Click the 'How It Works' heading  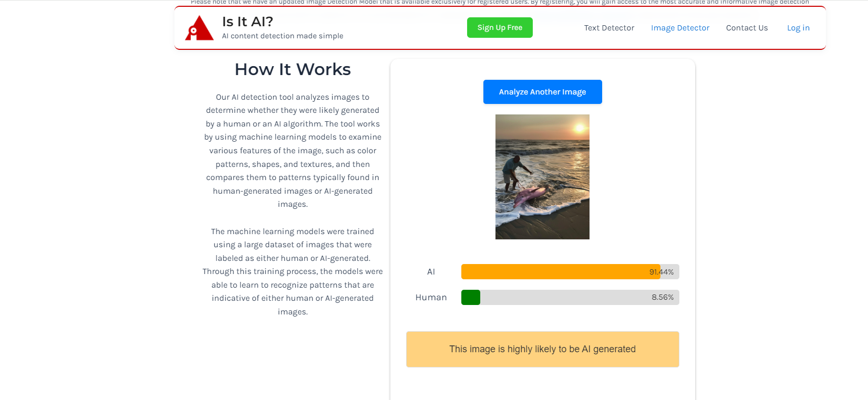click(x=293, y=69)
